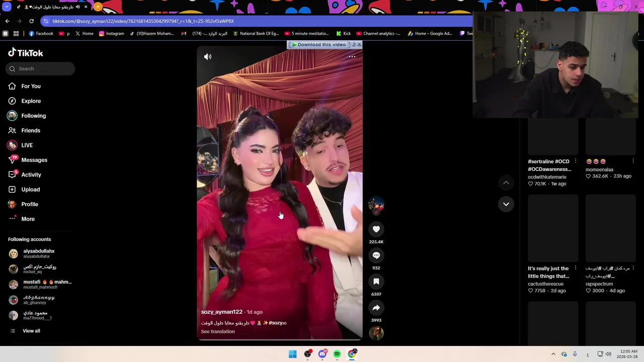Open your Profile from sidebar
644x362 pixels.
tap(30, 204)
